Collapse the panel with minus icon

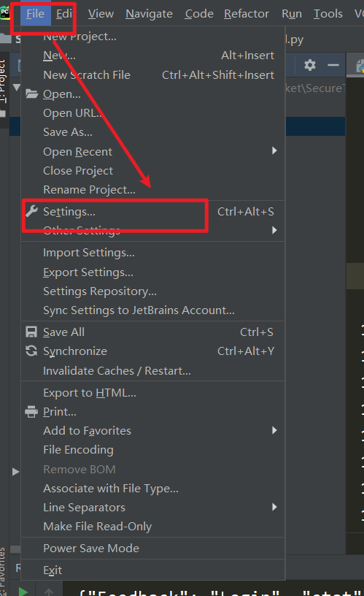(333, 65)
